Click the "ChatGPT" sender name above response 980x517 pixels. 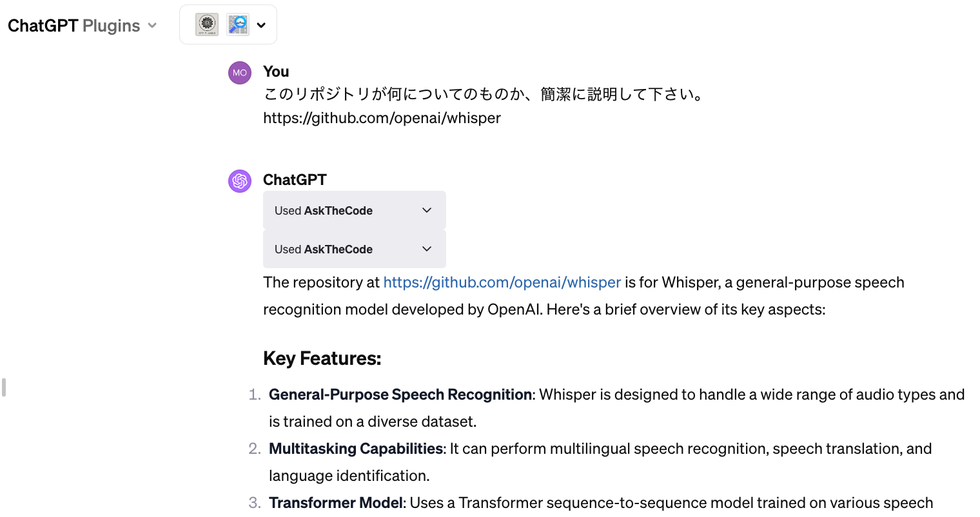pos(295,180)
